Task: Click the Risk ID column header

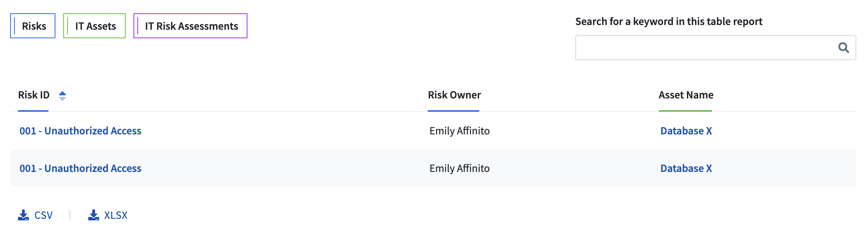Action: click(x=34, y=95)
